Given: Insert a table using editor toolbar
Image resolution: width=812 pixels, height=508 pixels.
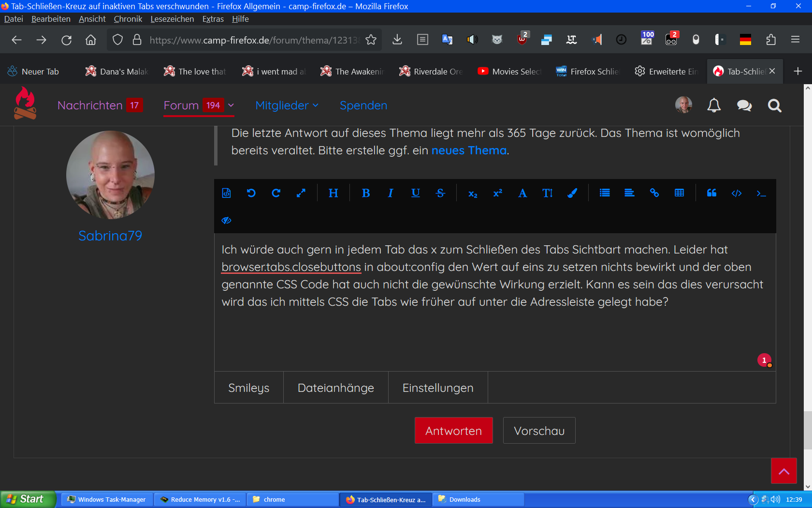Looking at the screenshot, I should (x=679, y=193).
